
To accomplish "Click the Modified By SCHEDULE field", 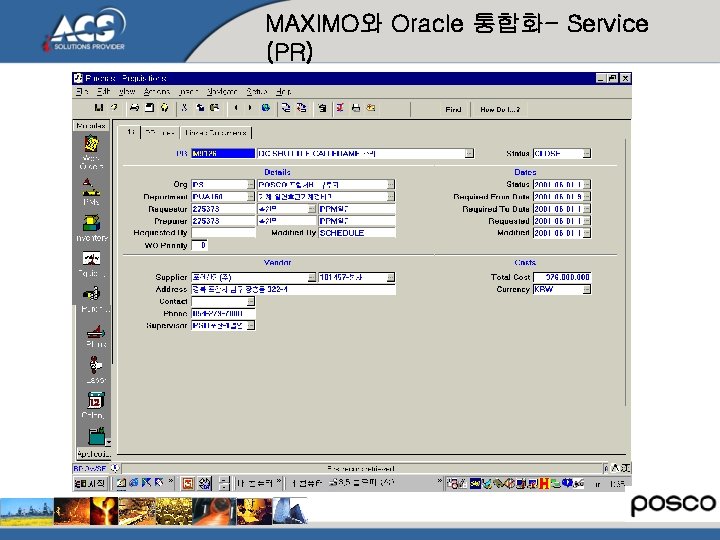I will (x=357, y=233).
